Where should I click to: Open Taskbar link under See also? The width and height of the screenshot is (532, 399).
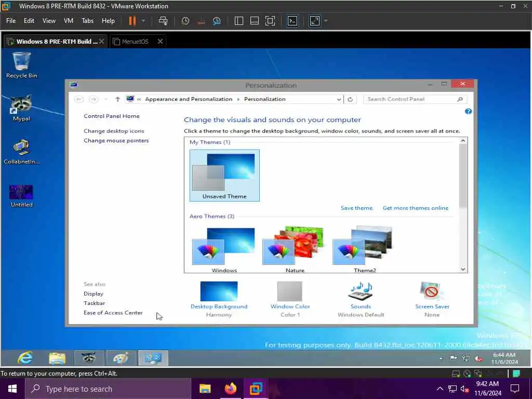point(95,303)
